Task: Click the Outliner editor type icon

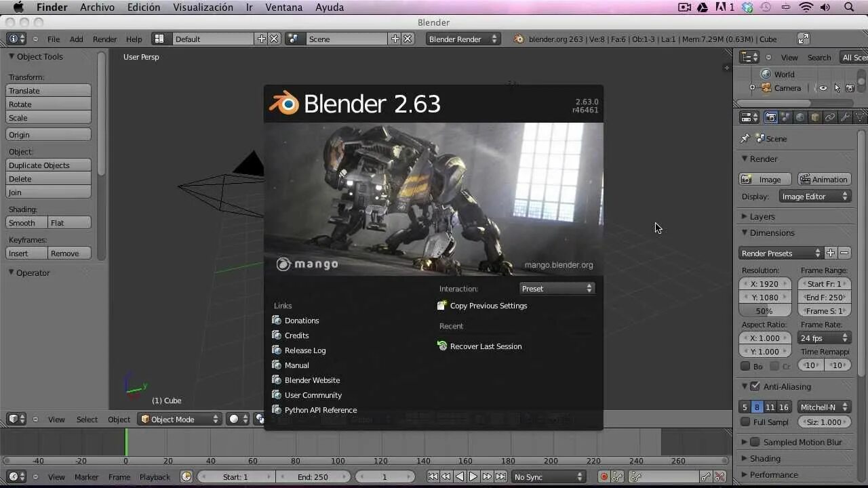Action: (x=749, y=58)
